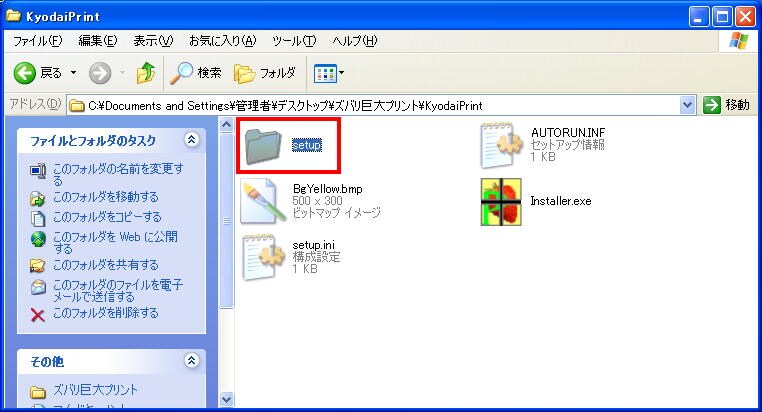Click このフォルダの名前を変更する link
The width and height of the screenshot is (762, 412).
point(118,174)
